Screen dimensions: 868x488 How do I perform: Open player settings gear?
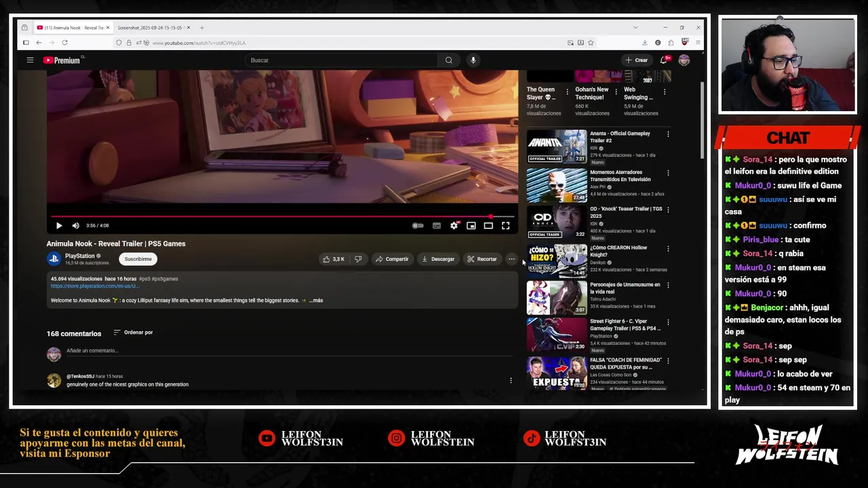pyautogui.click(x=454, y=226)
